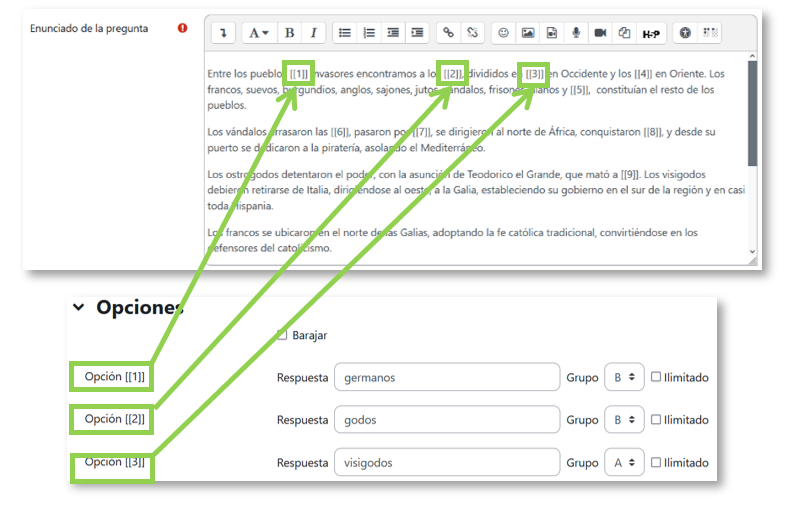Check Ilimitado for the godos answer
798x512 pixels.
coord(656,419)
